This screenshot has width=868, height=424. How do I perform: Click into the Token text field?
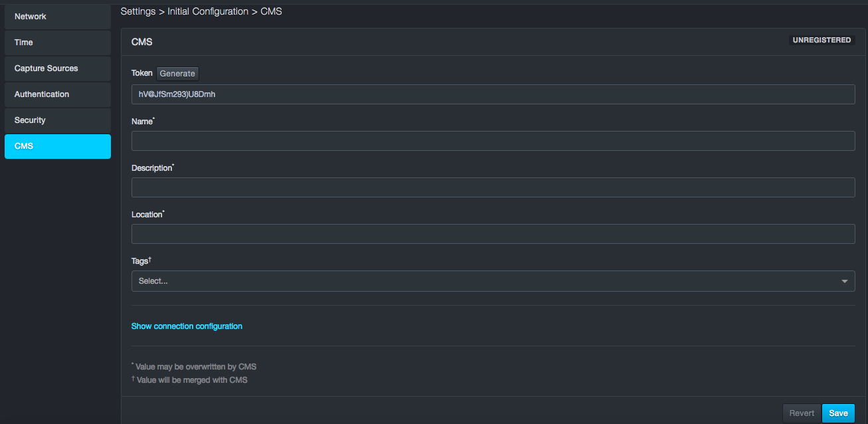point(493,94)
